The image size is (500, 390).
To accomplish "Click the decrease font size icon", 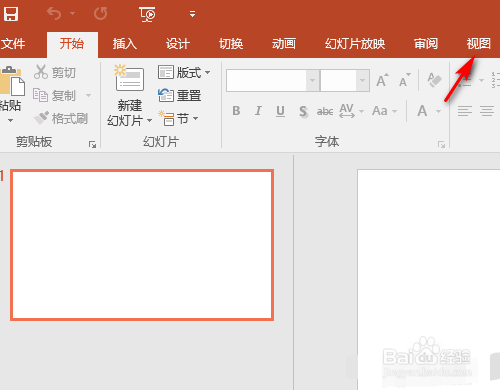I will (x=405, y=80).
